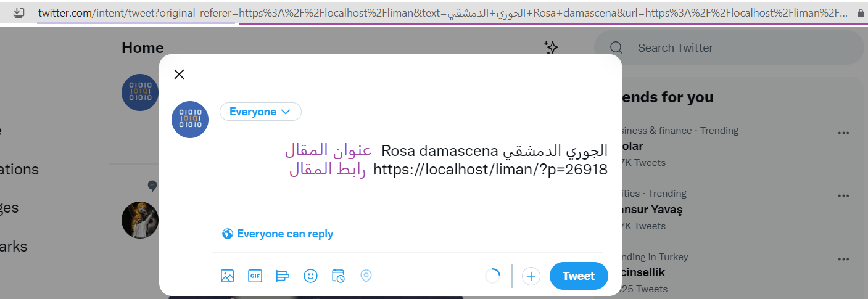Add a poll using the poll icon
868x299 pixels.
coord(283,276)
